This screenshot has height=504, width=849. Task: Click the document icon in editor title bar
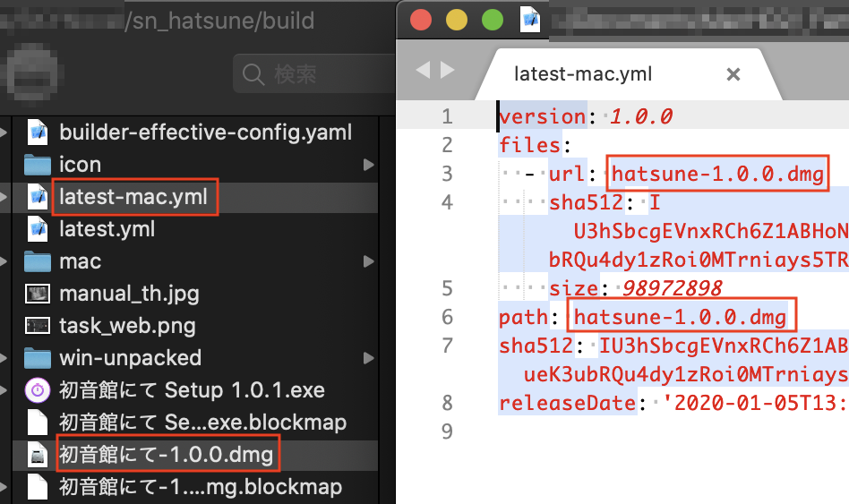530,21
